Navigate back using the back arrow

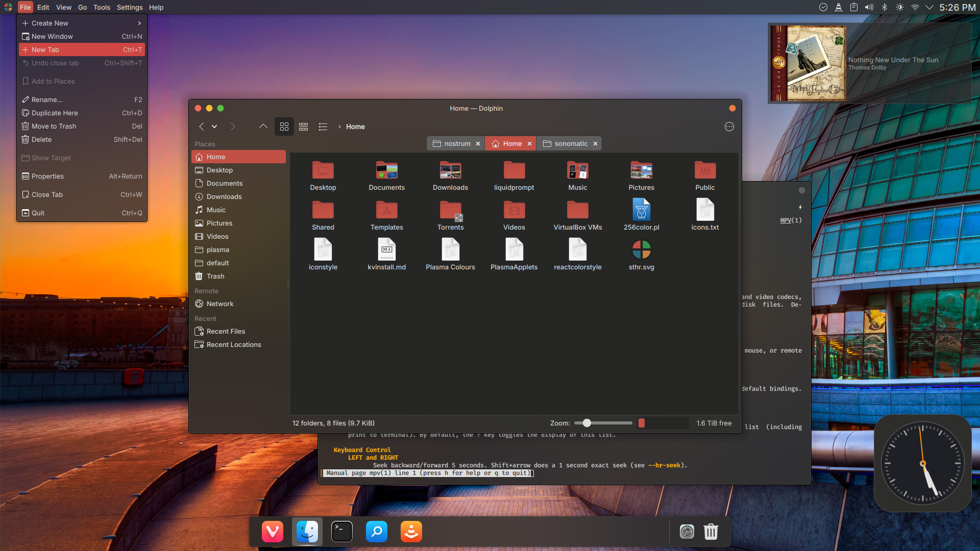point(201,127)
